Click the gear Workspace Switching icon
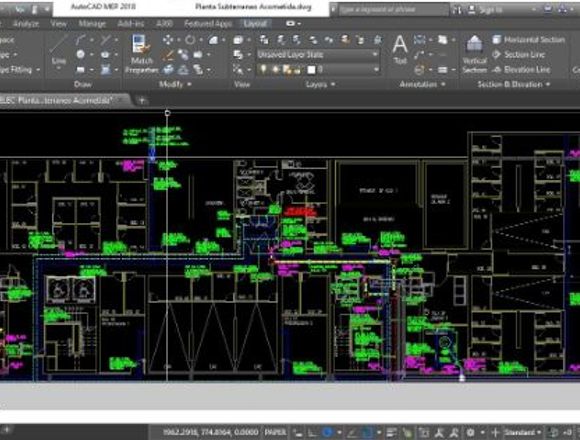The width and height of the screenshot is (580, 440). click(471, 432)
